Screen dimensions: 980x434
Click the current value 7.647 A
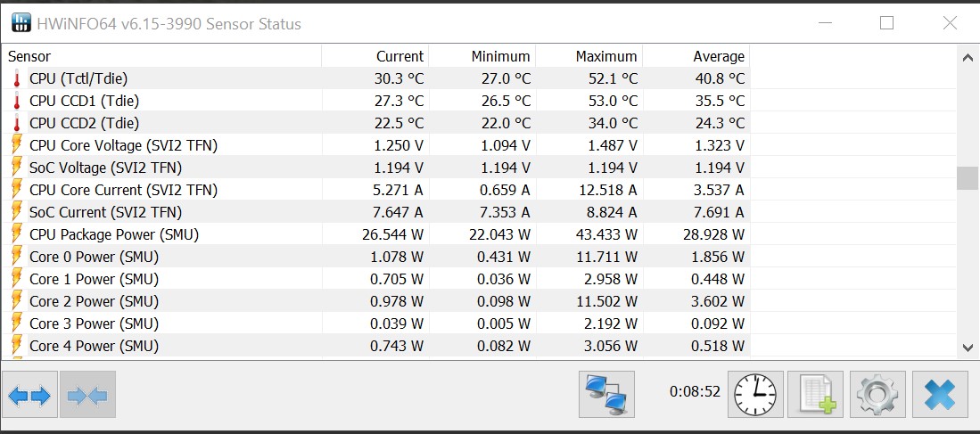[397, 212]
